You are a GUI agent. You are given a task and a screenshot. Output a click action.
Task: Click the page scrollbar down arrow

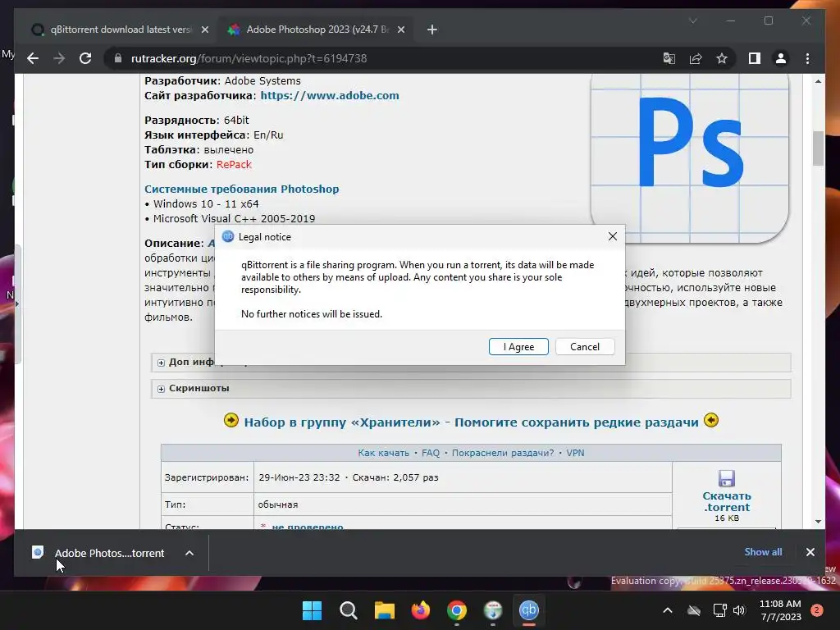[x=818, y=521]
